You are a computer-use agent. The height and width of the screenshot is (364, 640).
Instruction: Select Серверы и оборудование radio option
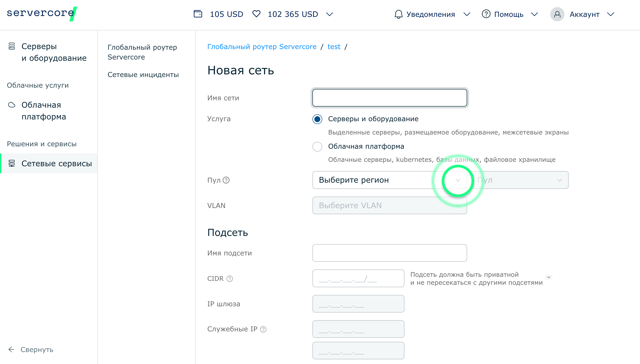[x=317, y=119]
